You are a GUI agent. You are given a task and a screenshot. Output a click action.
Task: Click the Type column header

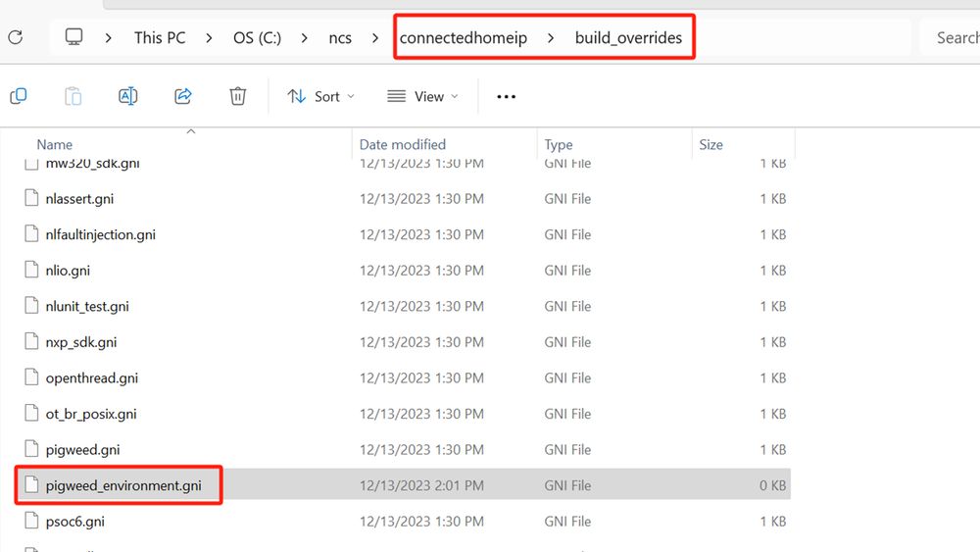559,144
